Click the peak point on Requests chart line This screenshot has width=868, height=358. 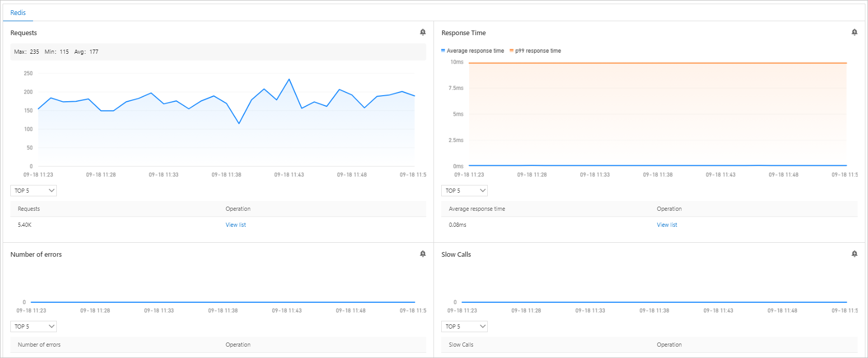pos(289,79)
